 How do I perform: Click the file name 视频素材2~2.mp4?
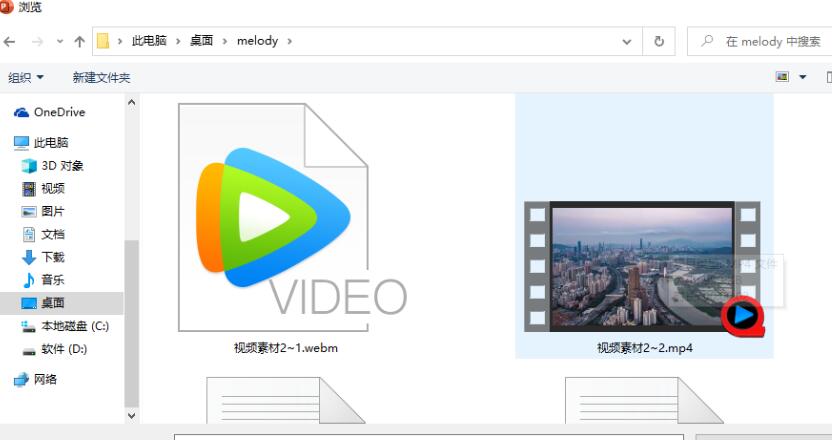click(645, 348)
